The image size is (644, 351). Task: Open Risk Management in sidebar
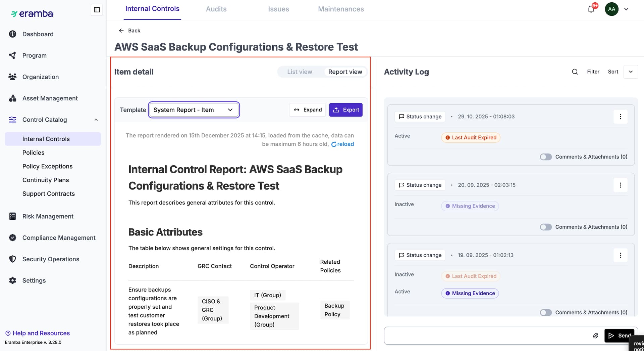48,216
